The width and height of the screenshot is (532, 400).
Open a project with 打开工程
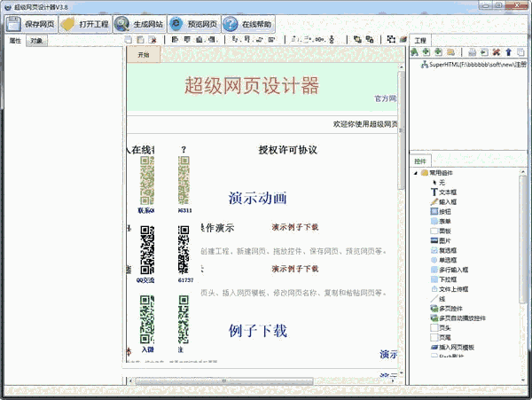click(85, 24)
